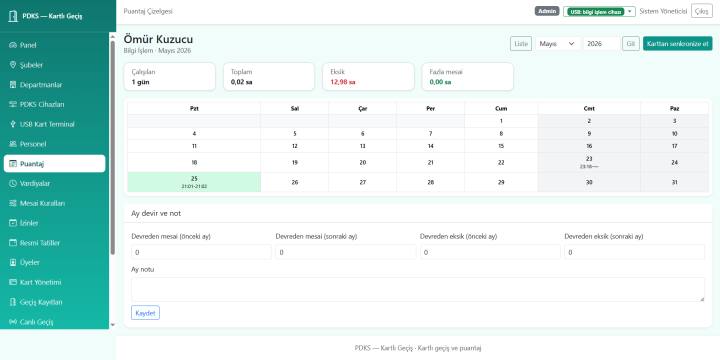Click sidebar scroll down arrow
The width and height of the screenshot is (720, 360).
point(113,325)
